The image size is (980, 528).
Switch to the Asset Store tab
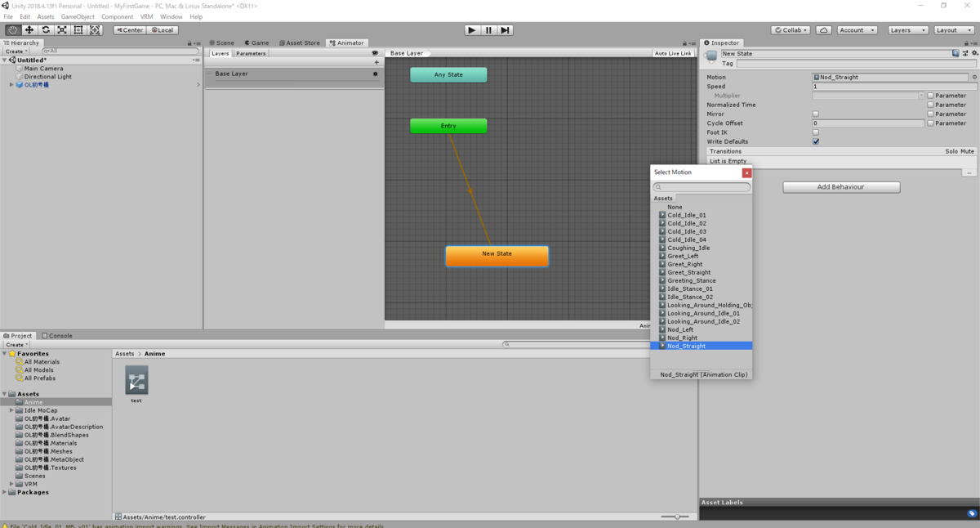tap(300, 43)
